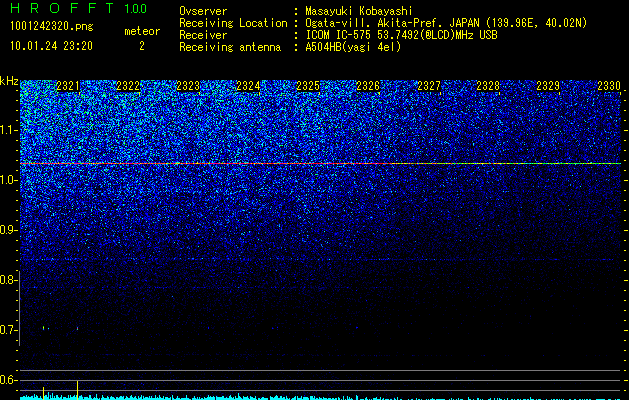Click the 1.1 frequency axis label

coord(7,130)
